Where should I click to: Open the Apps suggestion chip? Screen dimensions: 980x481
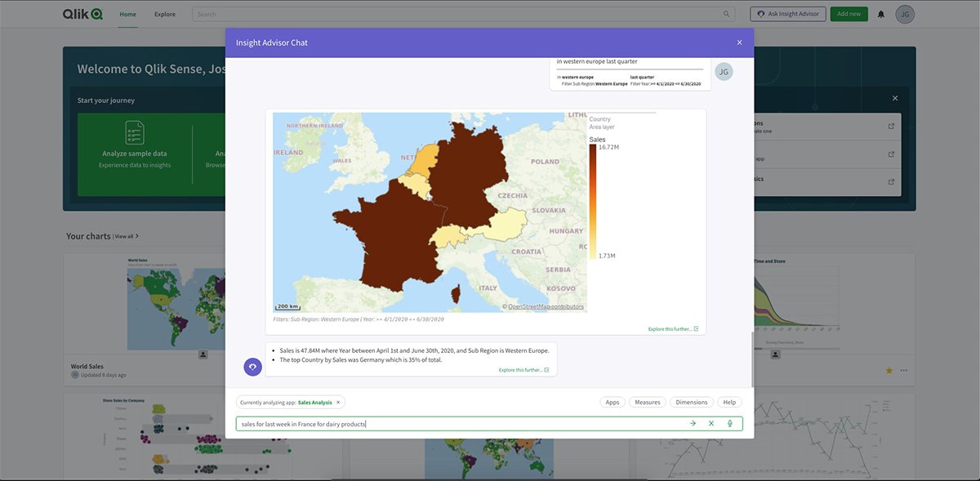click(612, 402)
